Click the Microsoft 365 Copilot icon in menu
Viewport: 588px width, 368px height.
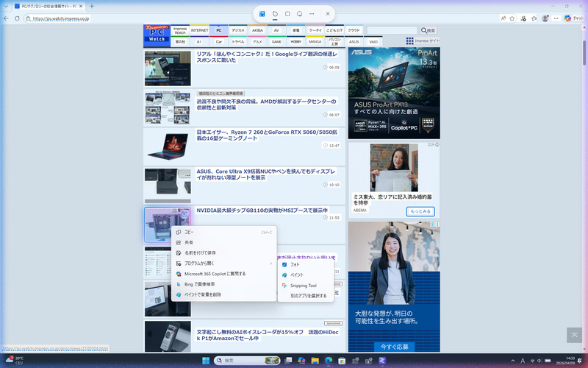179,274
